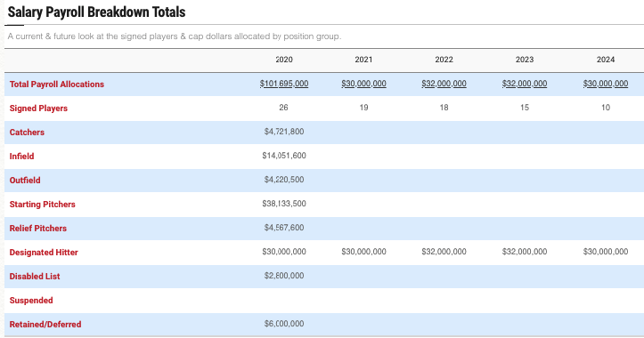Select the Signed Players row label
Screen dimensions: 644x338
(38, 109)
